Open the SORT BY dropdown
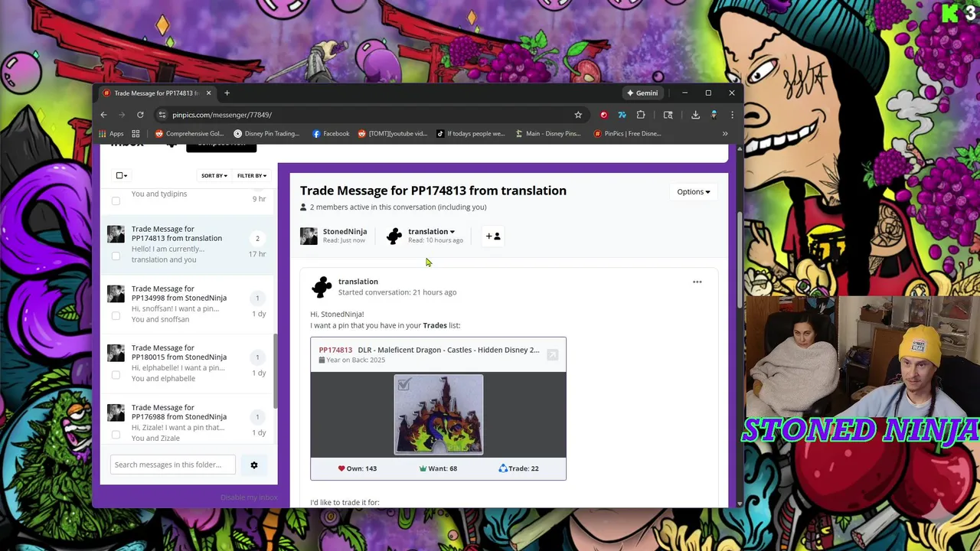This screenshot has height=551, width=980. point(214,175)
